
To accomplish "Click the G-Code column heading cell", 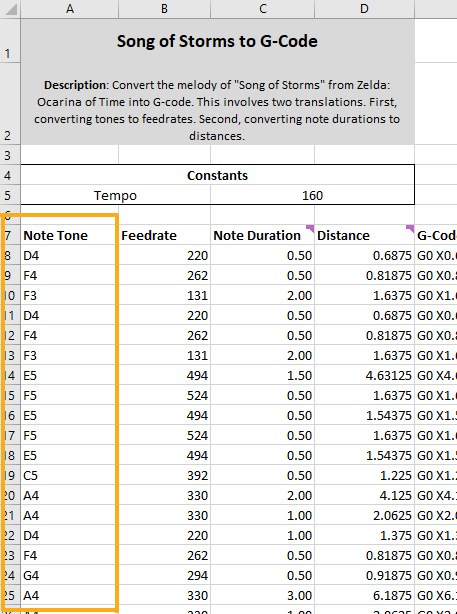I will [x=436, y=235].
